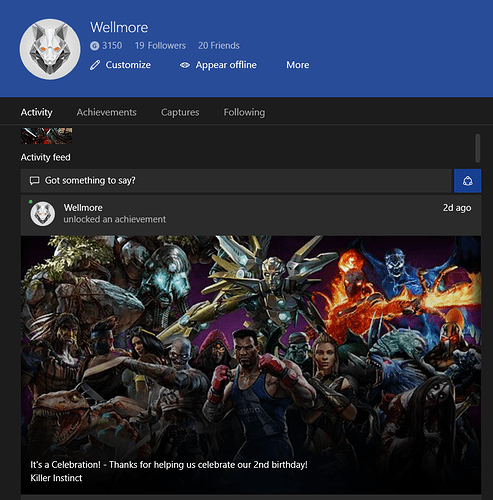Click the vertical scrollbar of the feed
The image size is (493, 500).
(x=478, y=148)
